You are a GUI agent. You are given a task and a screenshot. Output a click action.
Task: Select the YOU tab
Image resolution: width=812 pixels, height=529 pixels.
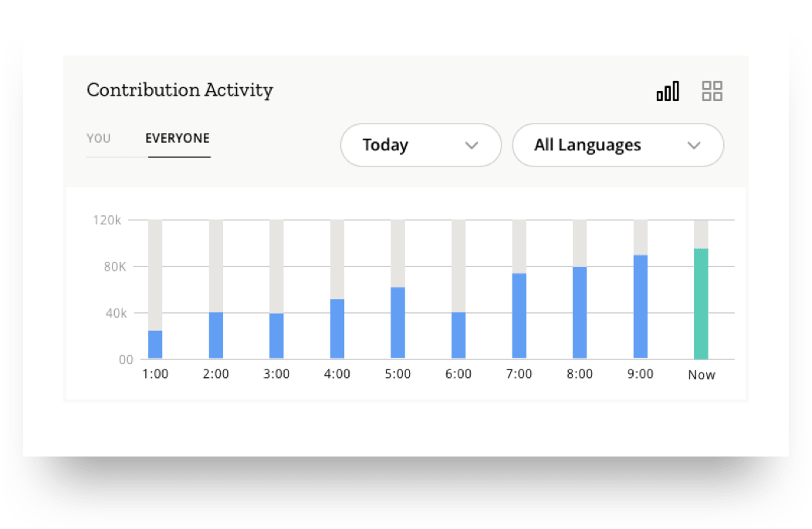tap(99, 139)
